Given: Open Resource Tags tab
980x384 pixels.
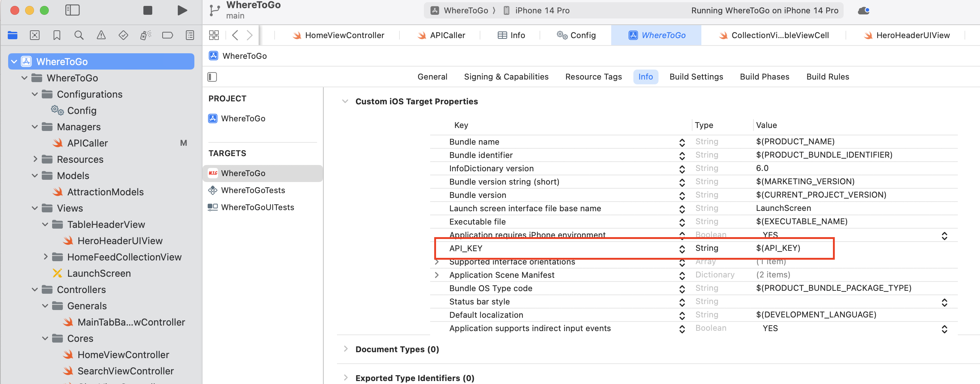Looking at the screenshot, I should [x=593, y=77].
